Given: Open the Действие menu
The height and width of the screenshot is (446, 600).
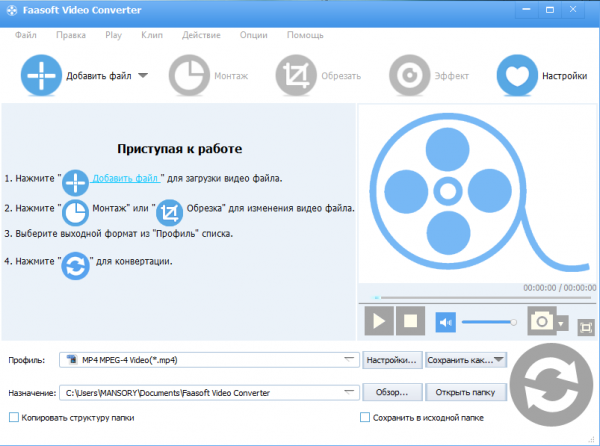Looking at the screenshot, I should (201, 35).
